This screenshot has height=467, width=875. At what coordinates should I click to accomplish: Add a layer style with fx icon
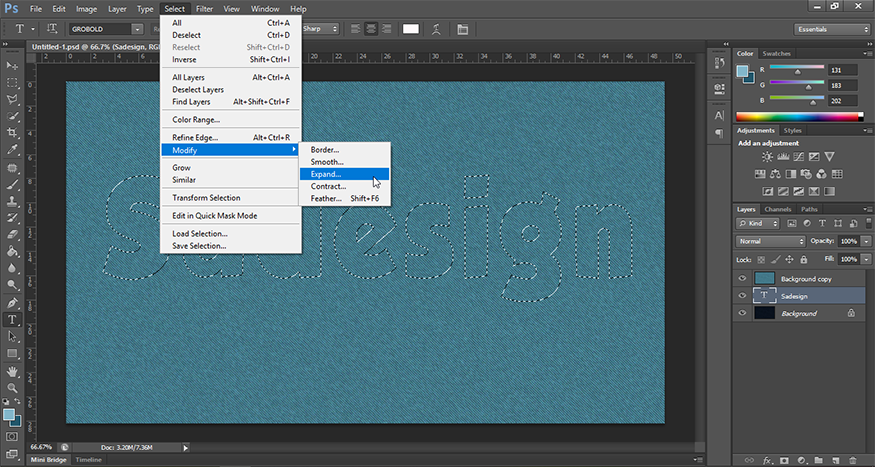[x=767, y=460]
